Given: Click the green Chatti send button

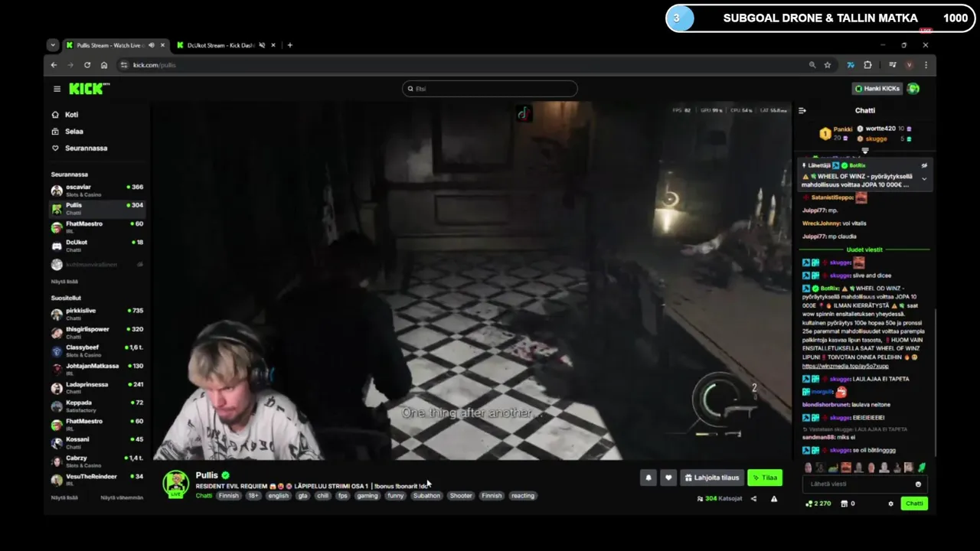Looking at the screenshot, I should (x=914, y=504).
